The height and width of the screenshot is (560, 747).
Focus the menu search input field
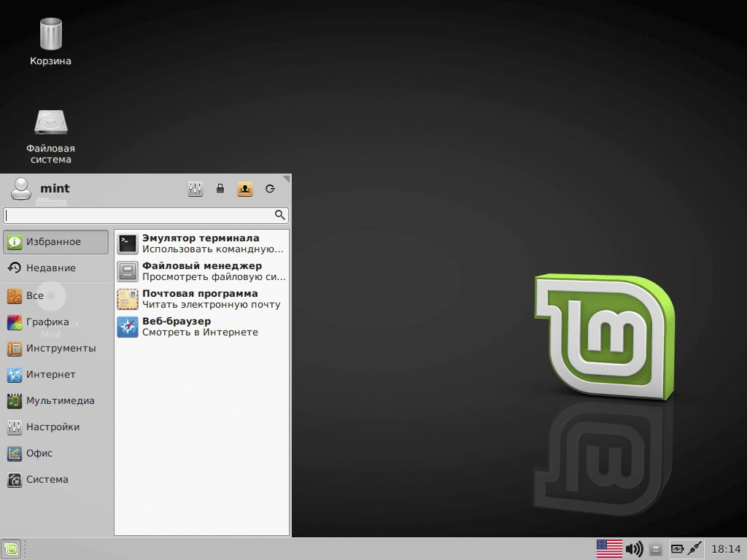click(146, 215)
